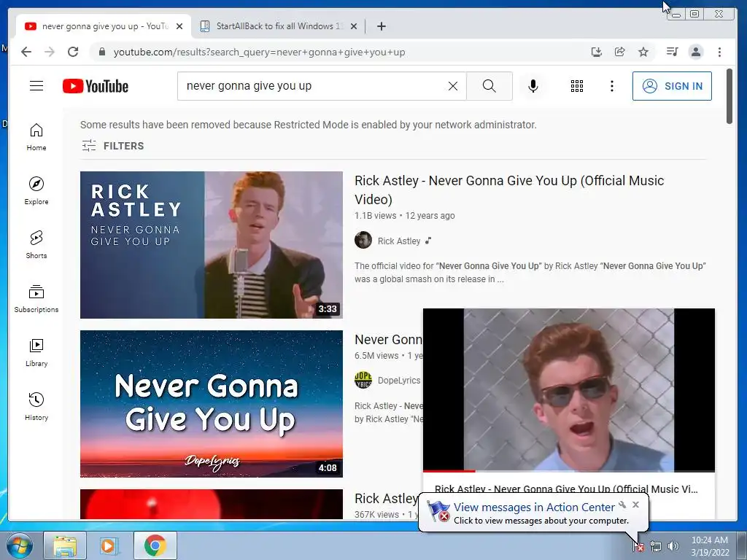747x560 pixels.
Task: View site security padlock info
Action: 101,52
